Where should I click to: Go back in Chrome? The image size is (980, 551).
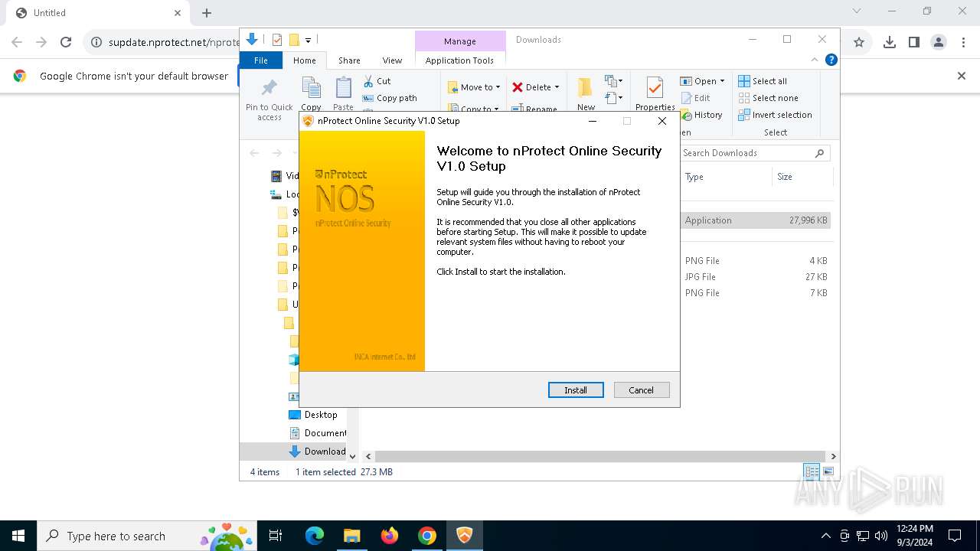17,43
